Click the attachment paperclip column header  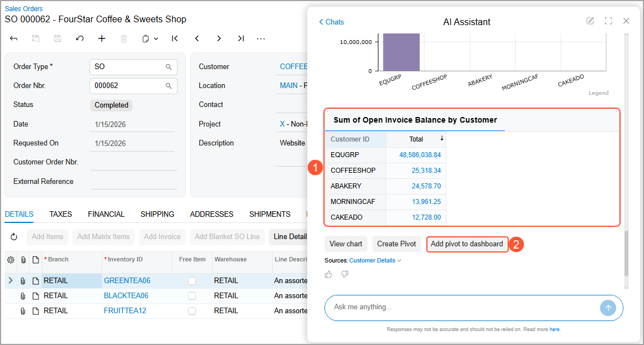23,260
